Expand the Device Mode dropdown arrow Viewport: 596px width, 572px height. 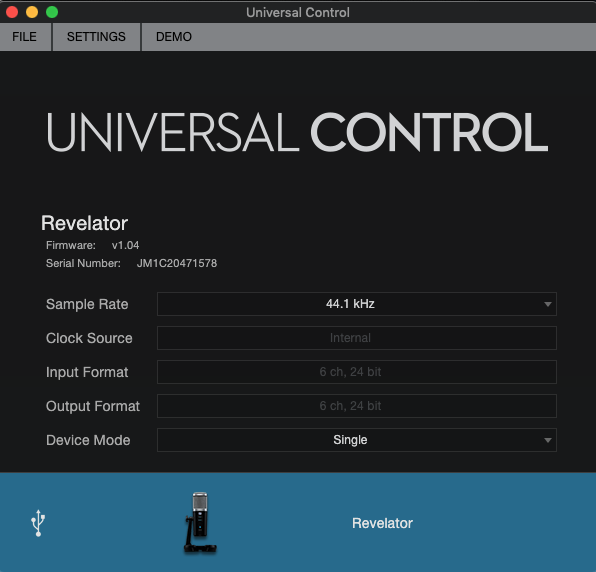[548, 440]
